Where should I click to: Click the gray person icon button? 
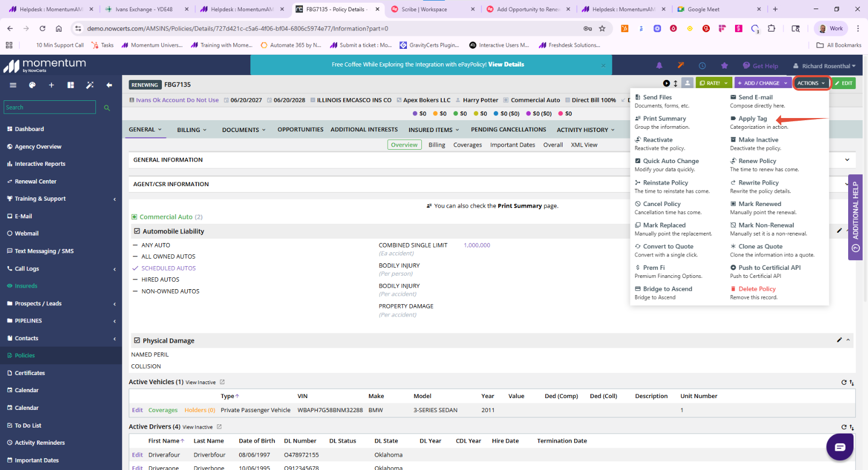pyautogui.click(x=687, y=83)
